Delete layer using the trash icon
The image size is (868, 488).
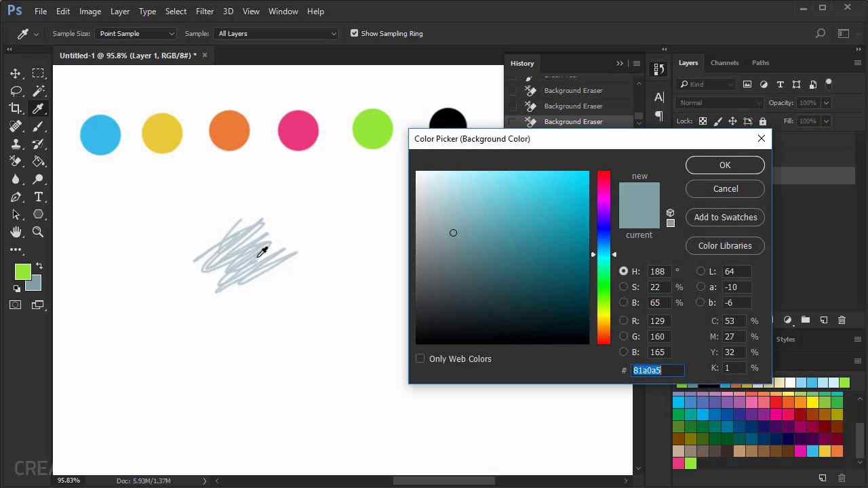tap(842, 320)
